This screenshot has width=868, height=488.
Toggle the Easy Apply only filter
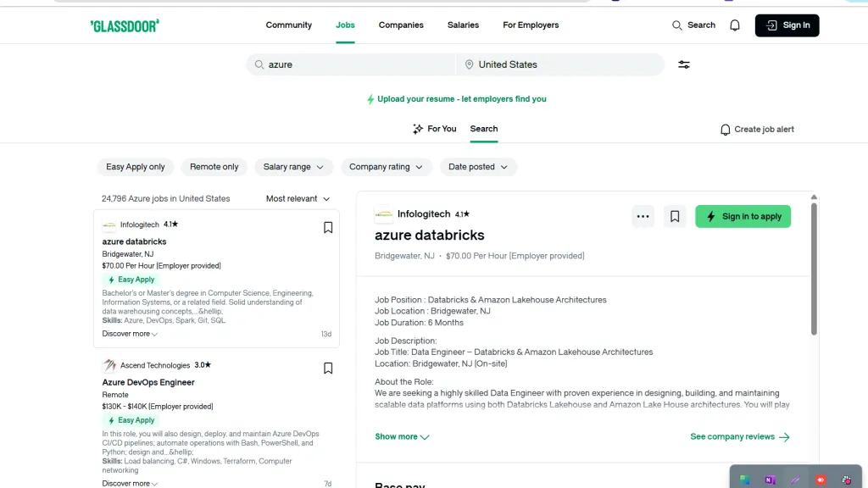point(136,167)
